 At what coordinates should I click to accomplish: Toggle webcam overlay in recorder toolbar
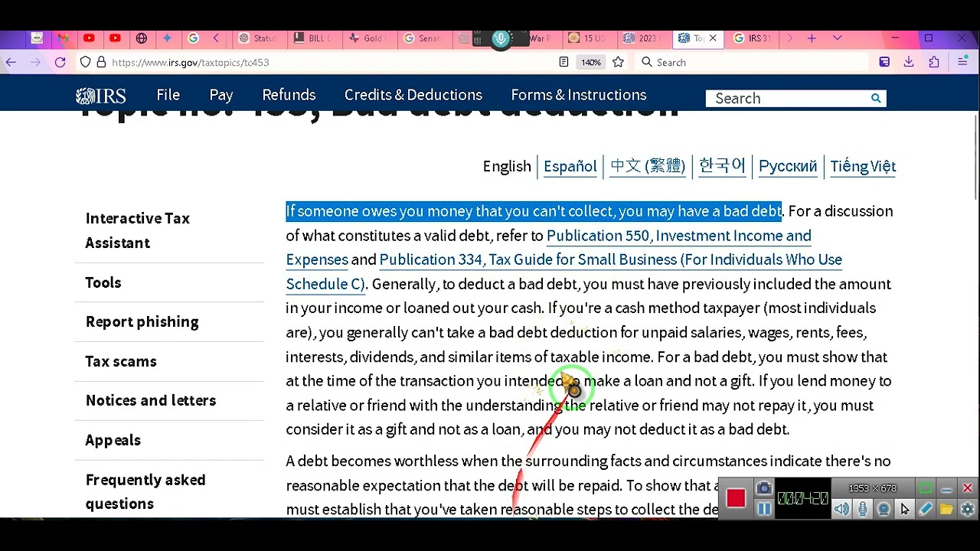click(884, 509)
